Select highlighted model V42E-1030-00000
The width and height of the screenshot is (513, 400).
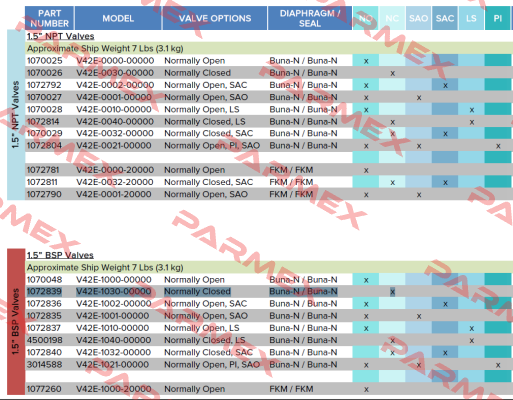pos(114,292)
